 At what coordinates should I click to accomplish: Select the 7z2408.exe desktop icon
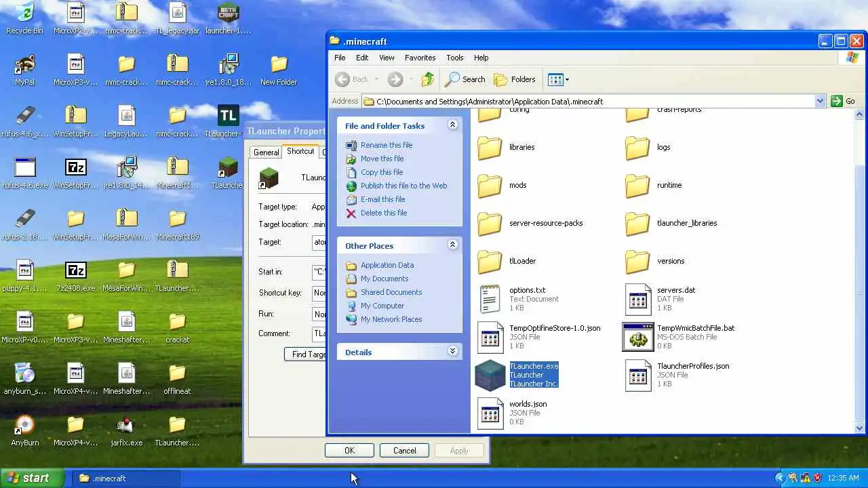point(75,276)
